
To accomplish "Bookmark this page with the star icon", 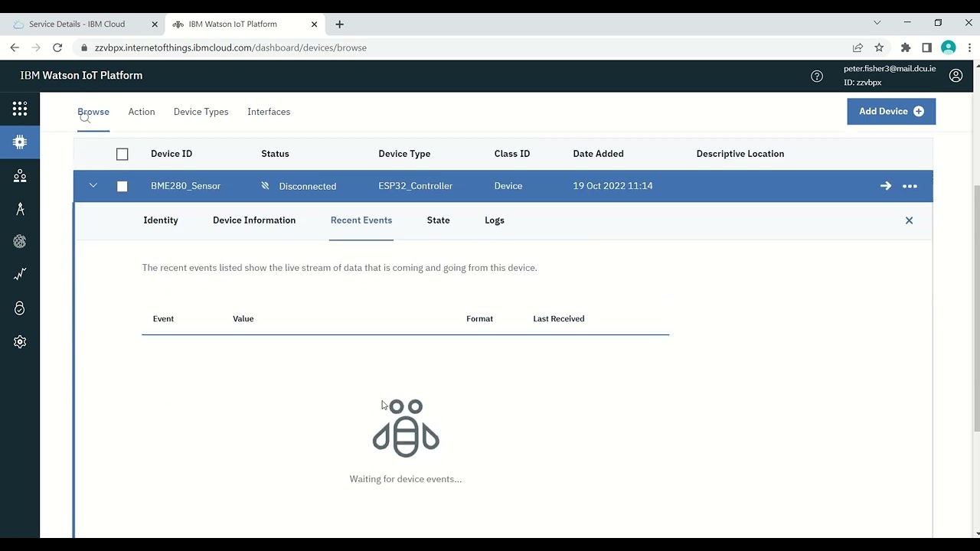I will pos(879,47).
